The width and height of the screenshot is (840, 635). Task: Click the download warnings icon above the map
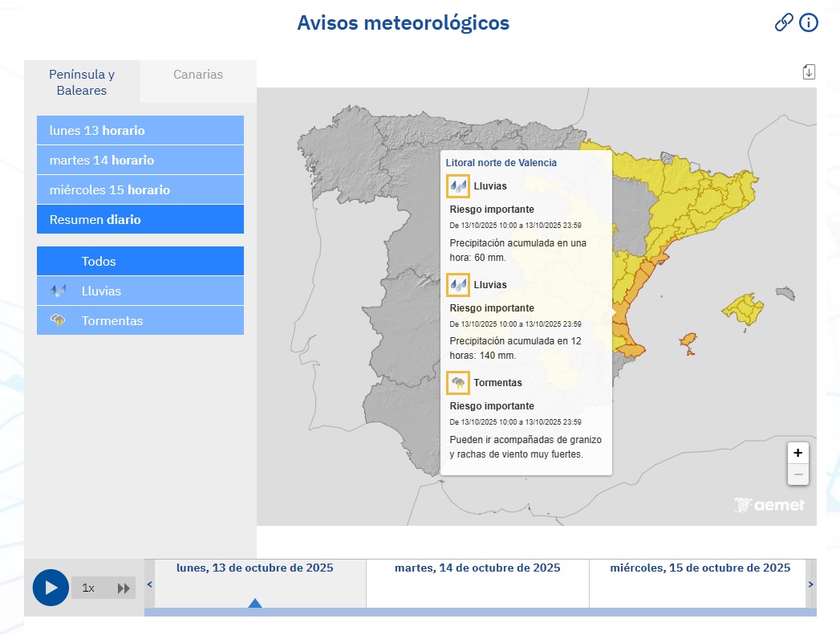(x=809, y=71)
